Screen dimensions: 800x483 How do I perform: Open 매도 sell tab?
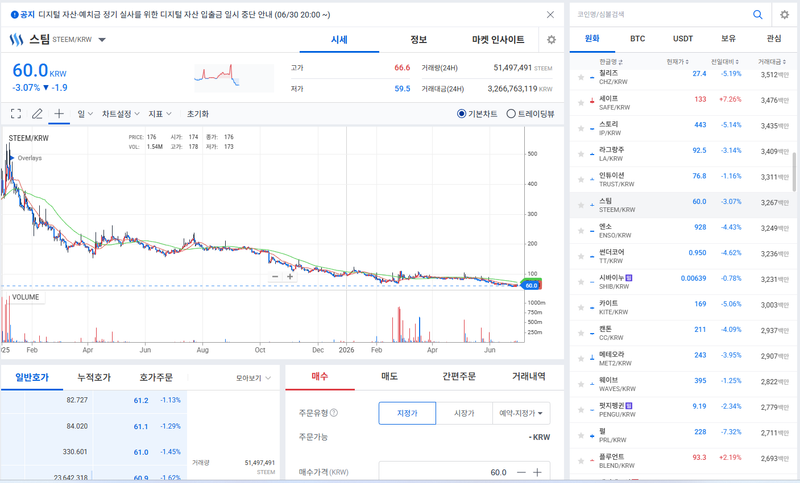389,376
